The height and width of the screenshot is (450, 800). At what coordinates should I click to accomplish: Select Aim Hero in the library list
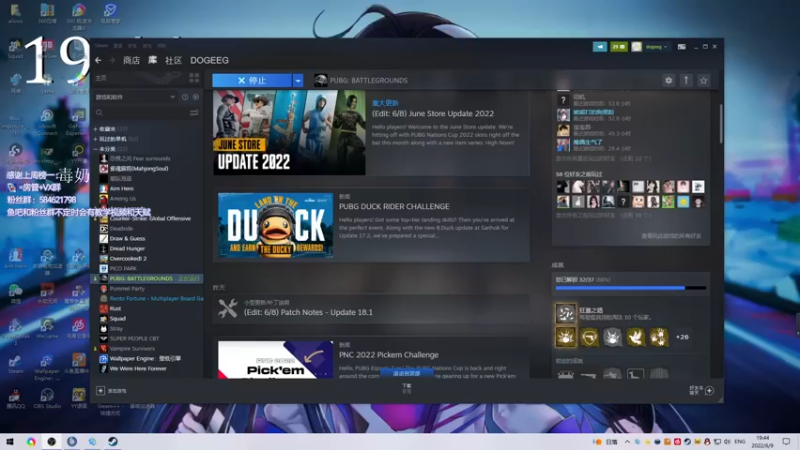click(121, 188)
